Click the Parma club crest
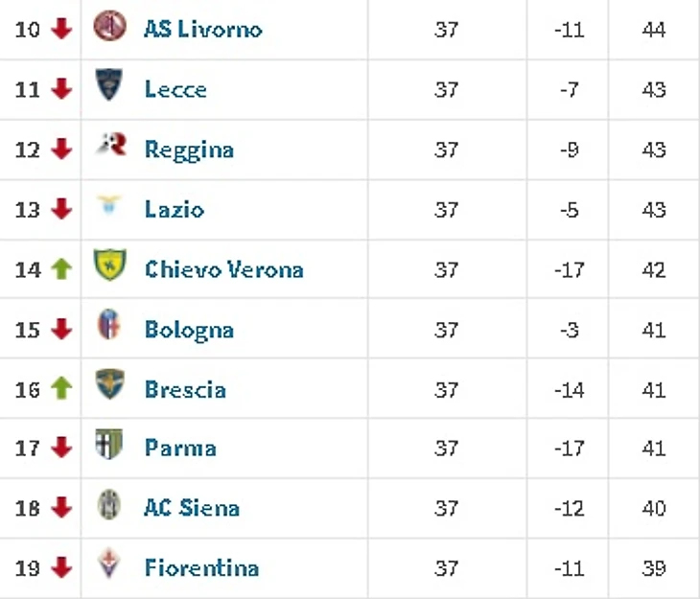The width and height of the screenshot is (700, 599). pyautogui.click(x=109, y=444)
